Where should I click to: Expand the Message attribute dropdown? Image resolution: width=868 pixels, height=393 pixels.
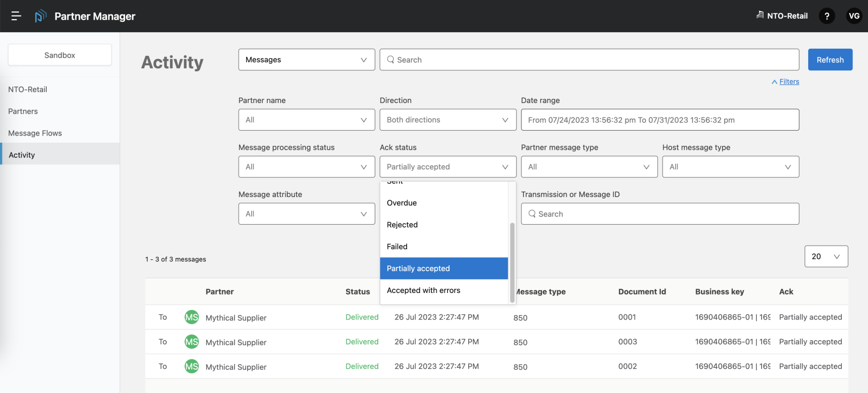[306, 214]
